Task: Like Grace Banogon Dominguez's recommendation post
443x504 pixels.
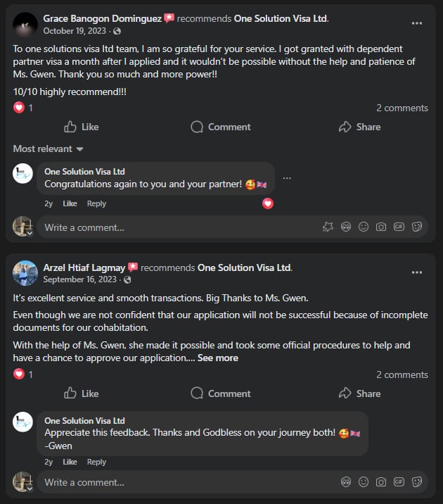Action: [x=81, y=127]
